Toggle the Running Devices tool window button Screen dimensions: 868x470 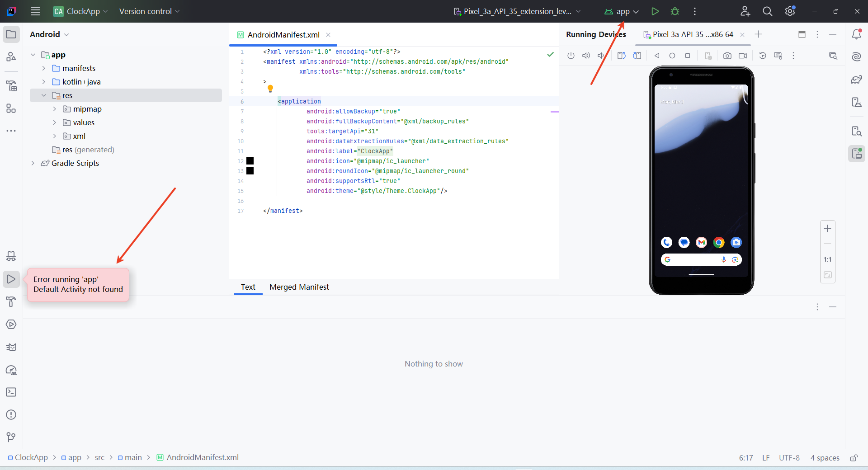857,154
